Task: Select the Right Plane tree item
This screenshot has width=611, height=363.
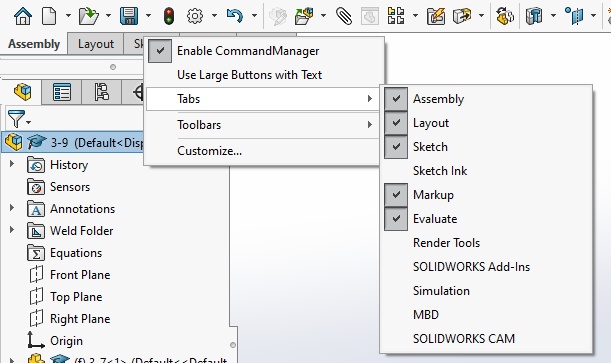Action: pos(80,319)
